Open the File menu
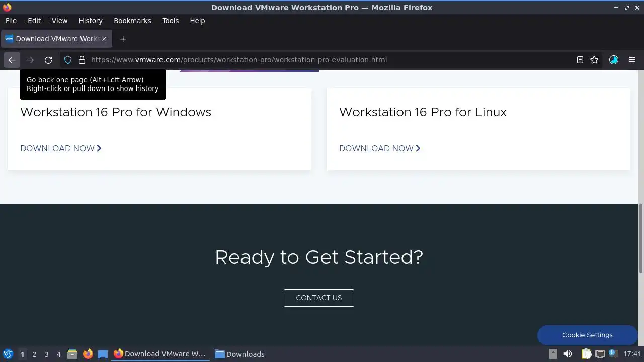 [x=11, y=21]
